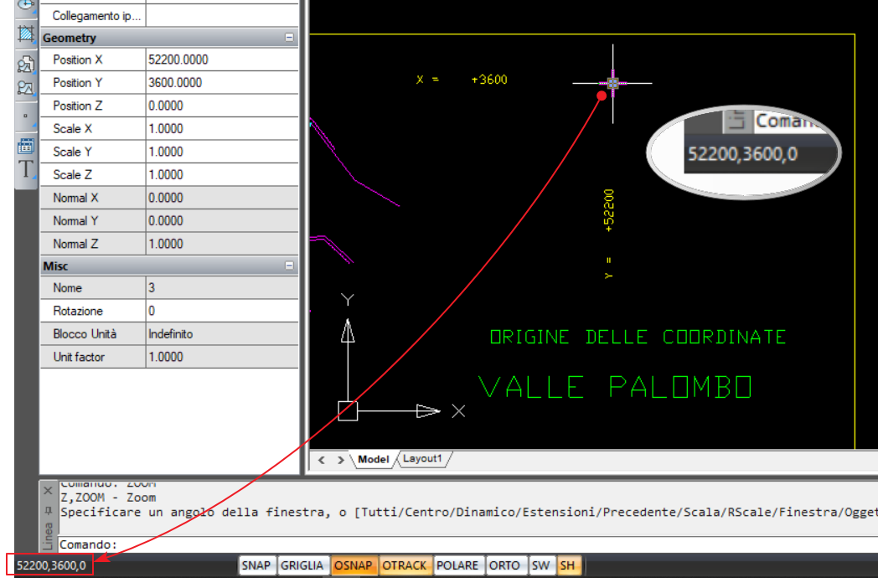Open the Table tool icon

(x=25, y=144)
